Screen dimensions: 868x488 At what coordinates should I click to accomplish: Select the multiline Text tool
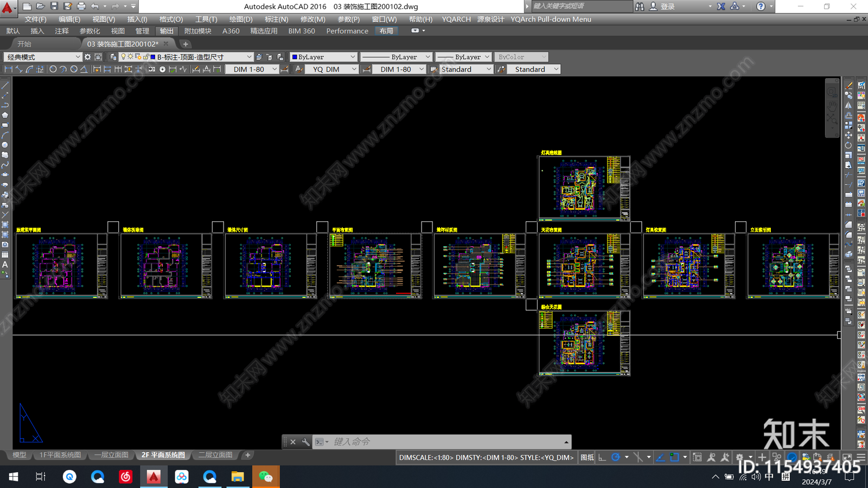click(x=5, y=265)
